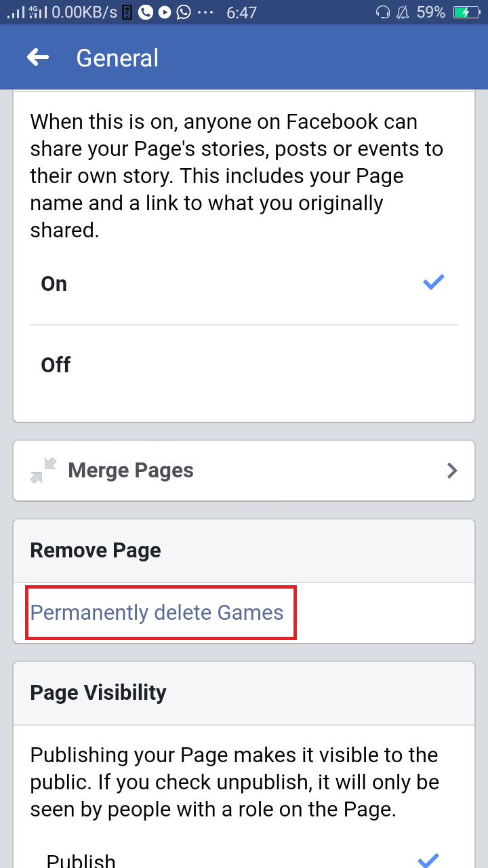Viewport: 488px width, 868px height.
Task: Tap the play circle icon in status bar
Action: (165, 12)
